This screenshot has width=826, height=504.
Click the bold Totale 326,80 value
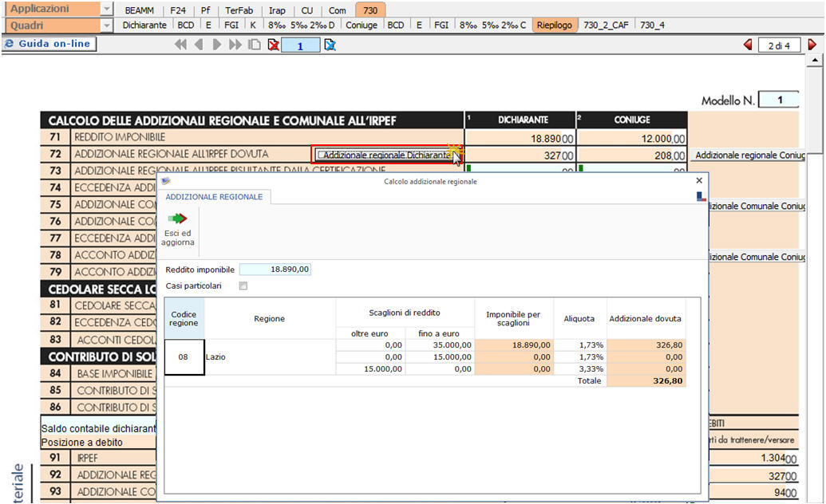[x=646, y=380]
